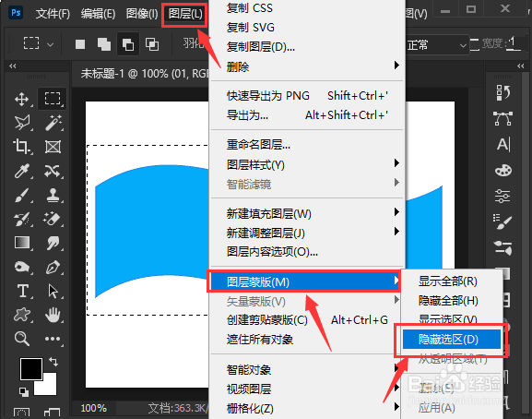Click the white background color swatch
532x419 pixels.
click(x=49, y=387)
